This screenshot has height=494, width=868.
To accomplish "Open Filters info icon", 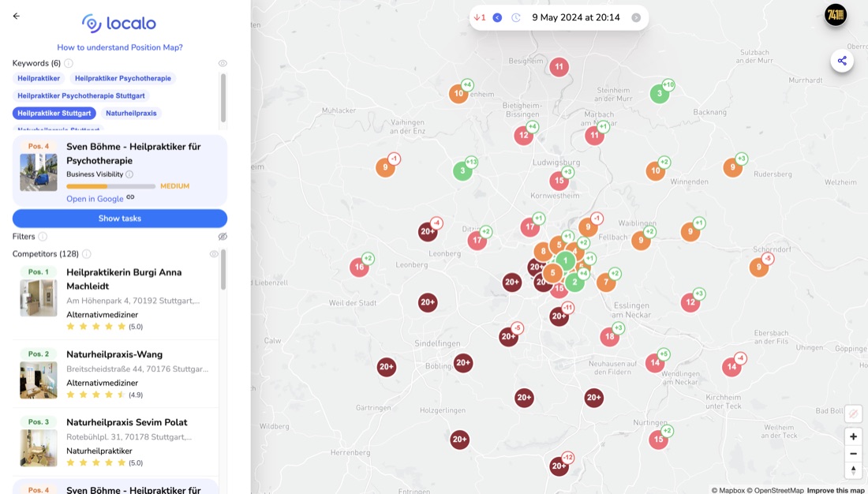I will (43, 237).
